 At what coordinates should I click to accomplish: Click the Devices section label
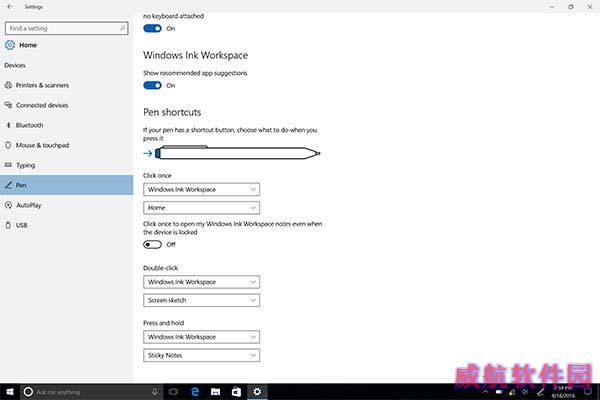coord(15,65)
